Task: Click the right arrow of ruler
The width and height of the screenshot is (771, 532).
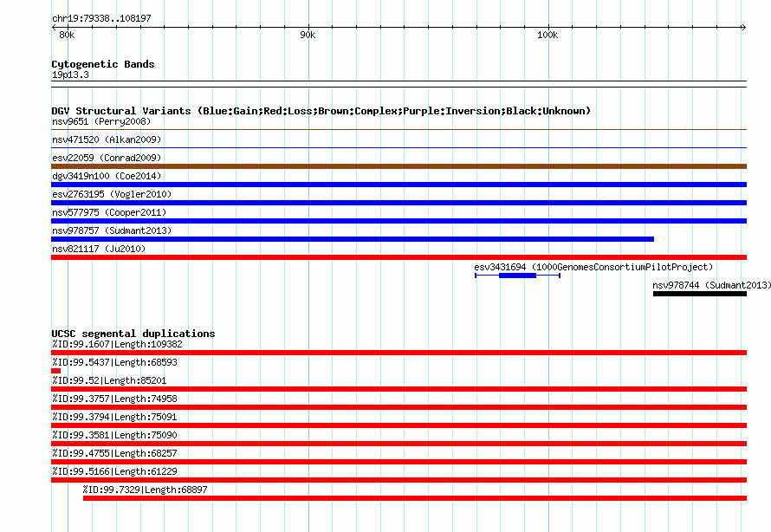Action: click(743, 27)
